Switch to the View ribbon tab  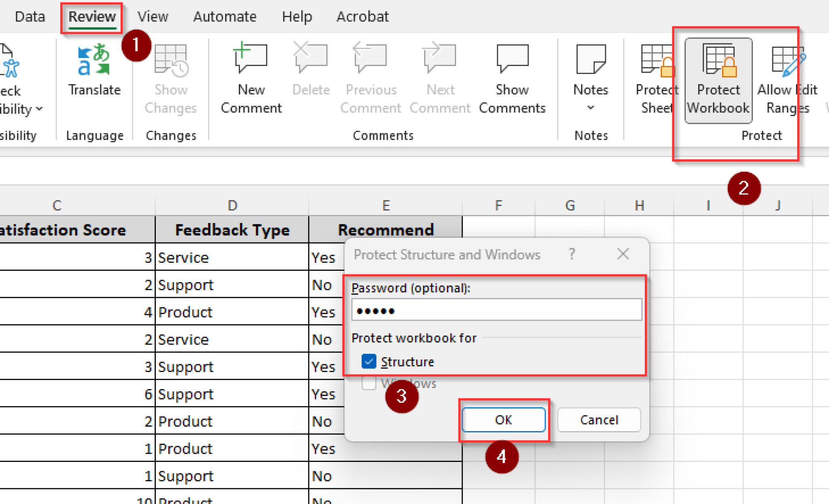[x=153, y=17]
